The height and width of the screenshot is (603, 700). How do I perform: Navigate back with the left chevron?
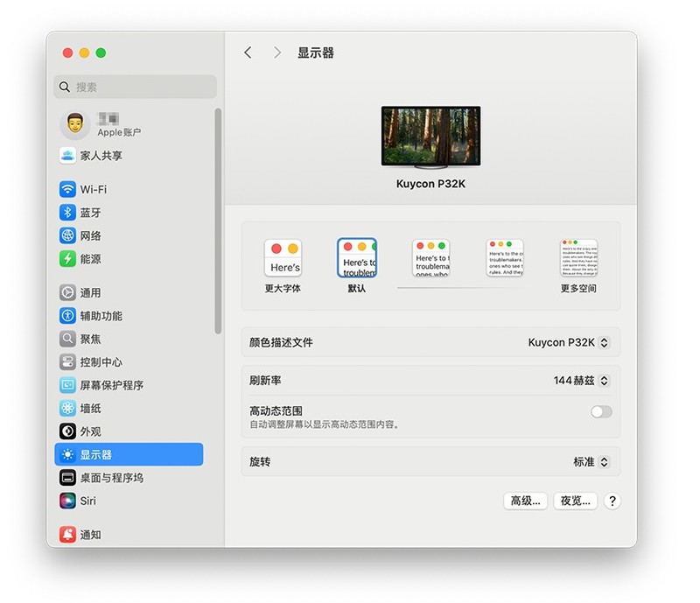click(248, 53)
